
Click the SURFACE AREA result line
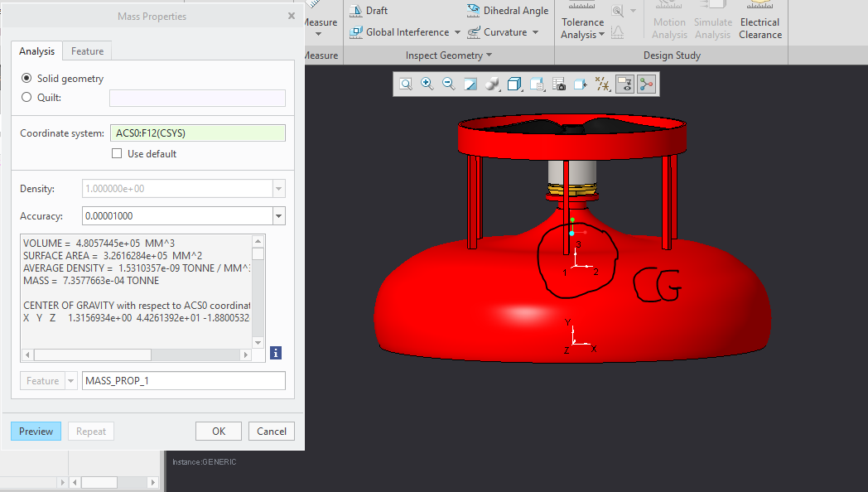click(113, 256)
